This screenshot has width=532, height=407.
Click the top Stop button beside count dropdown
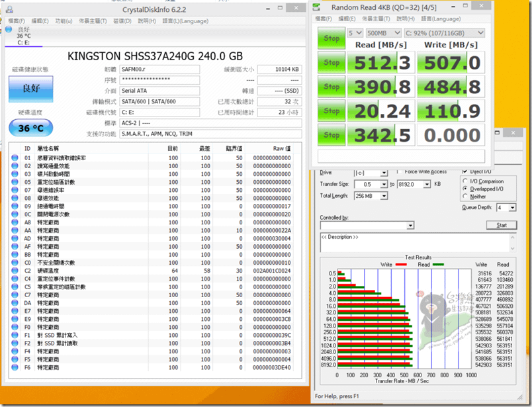point(332,38)
